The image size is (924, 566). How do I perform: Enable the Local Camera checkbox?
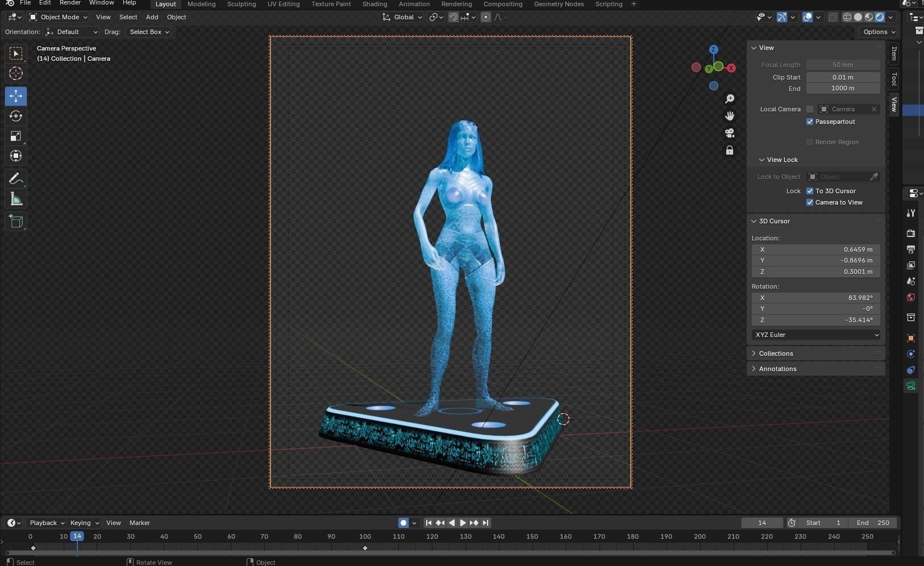coord(810,109)
